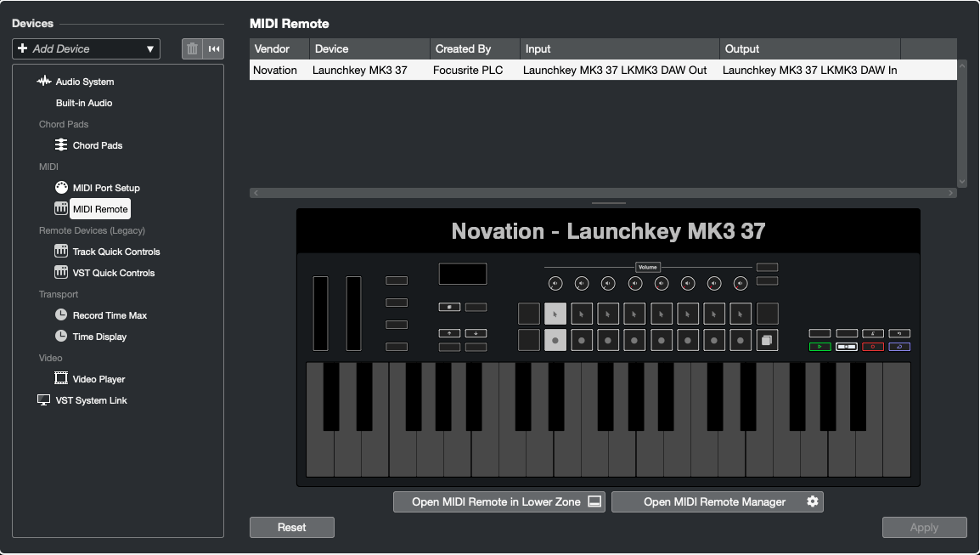This screenshot has width=980, height=555.
Task: Click the Audio System icon
Action: coord(43,81)
